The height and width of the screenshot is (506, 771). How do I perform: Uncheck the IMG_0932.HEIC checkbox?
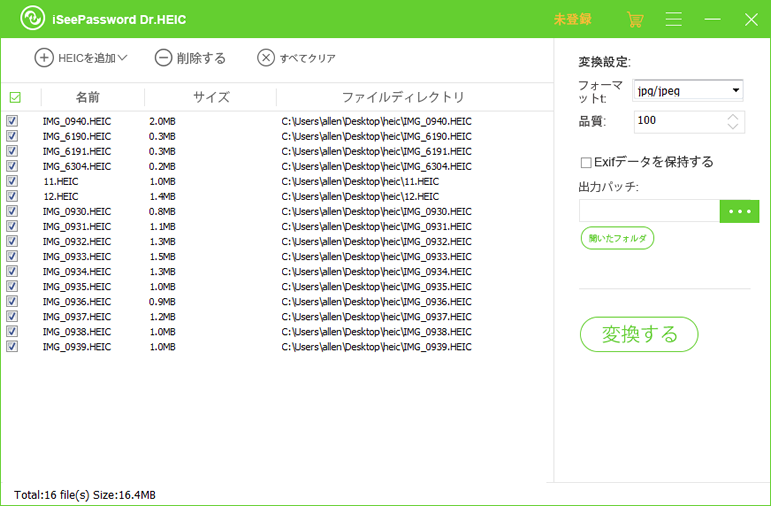point(12,241)
